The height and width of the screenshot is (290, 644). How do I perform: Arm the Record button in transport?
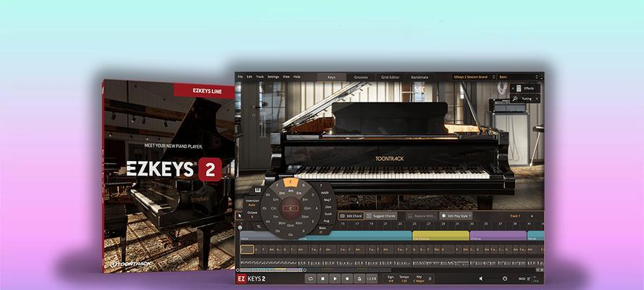coord(348,278)
